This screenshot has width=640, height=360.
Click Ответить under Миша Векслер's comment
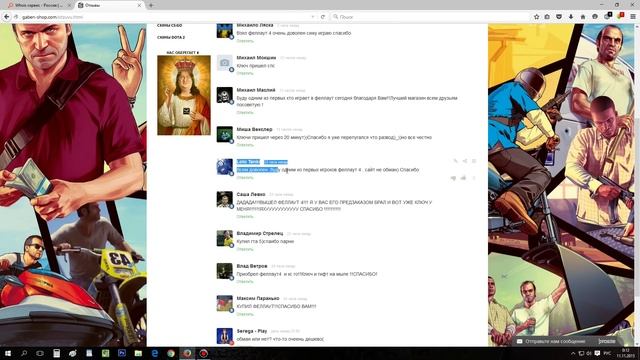(245, 145)
